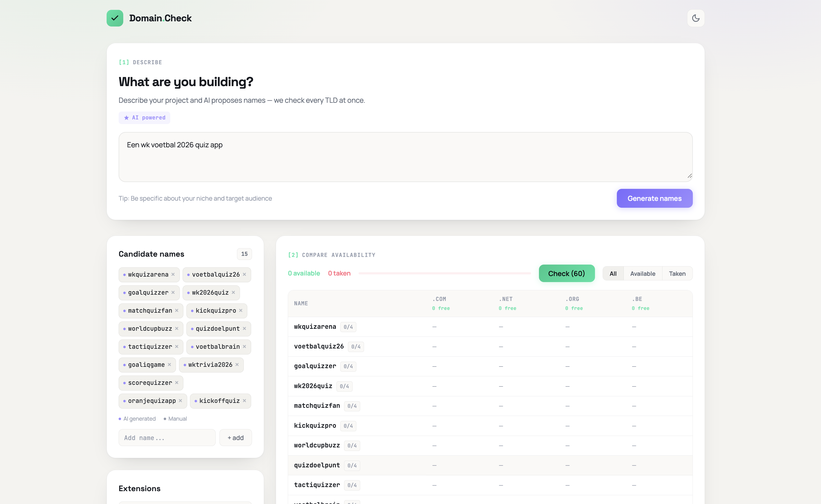821x504 pixels.
Task: Click the NAME column header
Action: tap(301, 303)
